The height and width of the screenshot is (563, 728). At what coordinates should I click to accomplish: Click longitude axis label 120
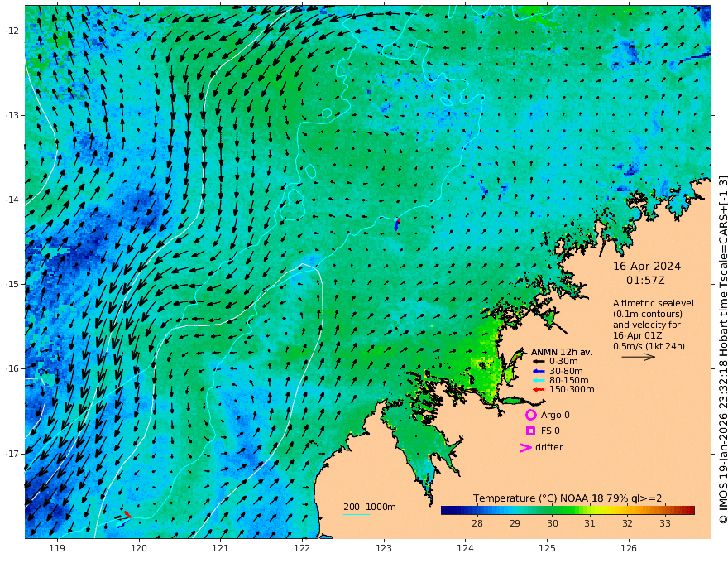139,549
